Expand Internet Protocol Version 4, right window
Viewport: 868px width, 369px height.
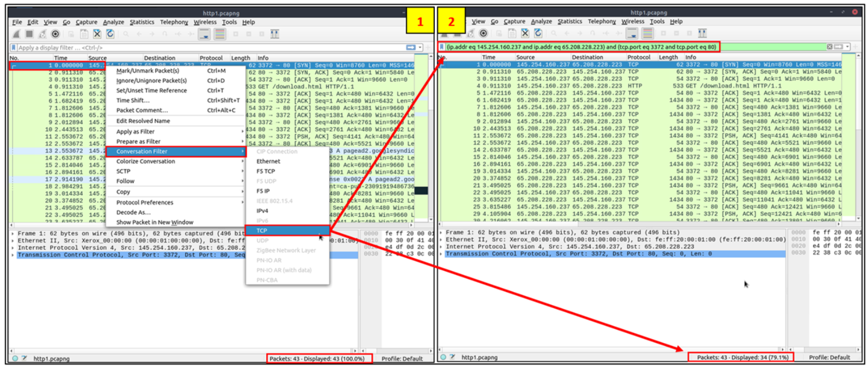(x=442, y=247)
